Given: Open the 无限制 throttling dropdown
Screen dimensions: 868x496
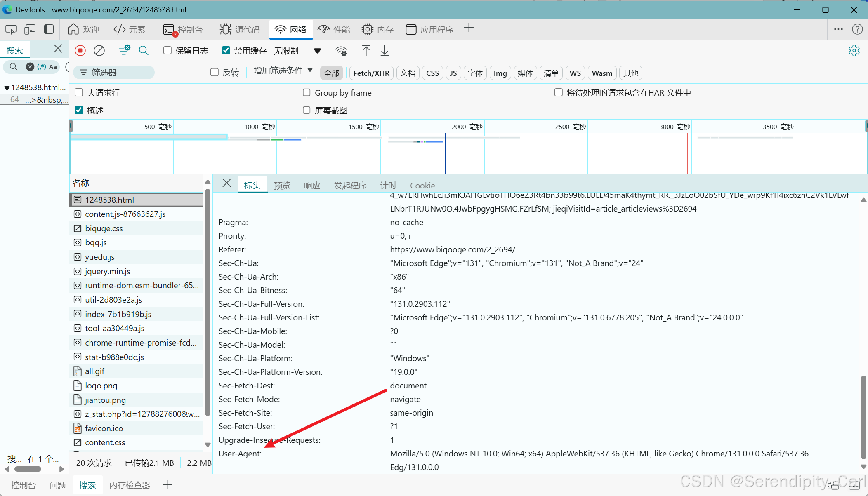Looking at the screenshot, I should [x=317, y=51].
